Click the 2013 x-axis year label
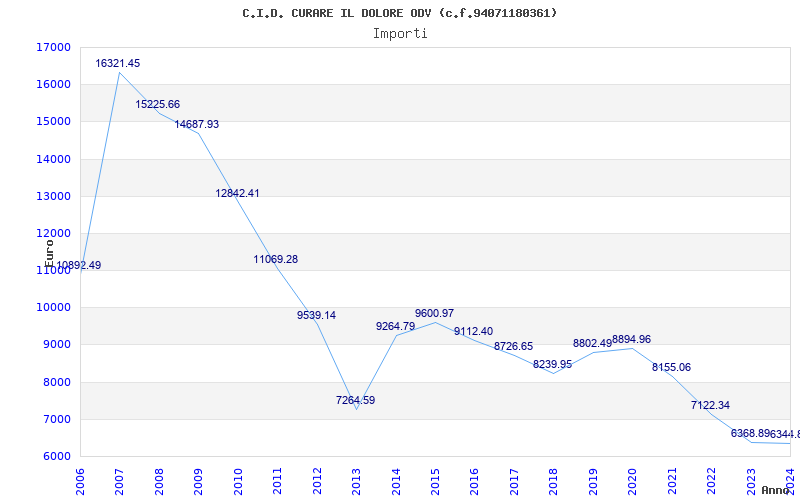 tap(356, 481)
